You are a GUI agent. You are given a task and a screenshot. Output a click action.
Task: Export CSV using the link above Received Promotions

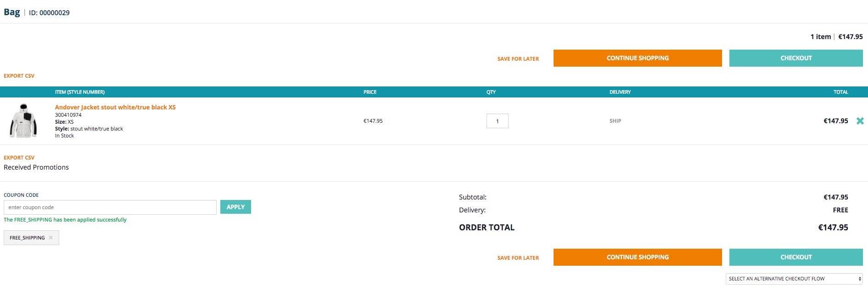[x=19, y=158]
